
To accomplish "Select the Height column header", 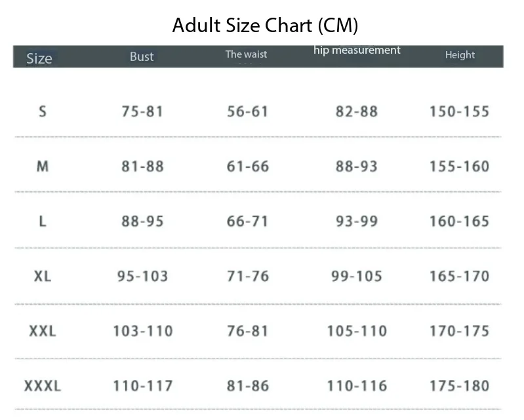I will (460, 55).
